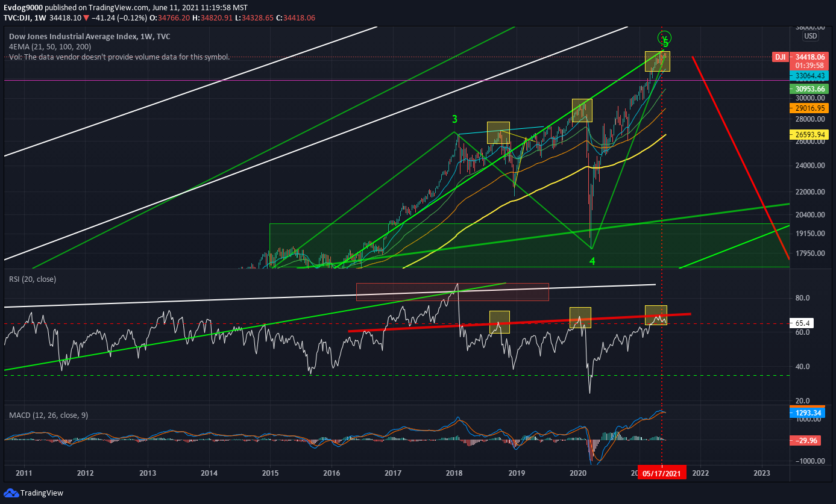Click the 20400.00 price axis value
The width and height of the screenshot is (836, 504).
pos(810,215)
